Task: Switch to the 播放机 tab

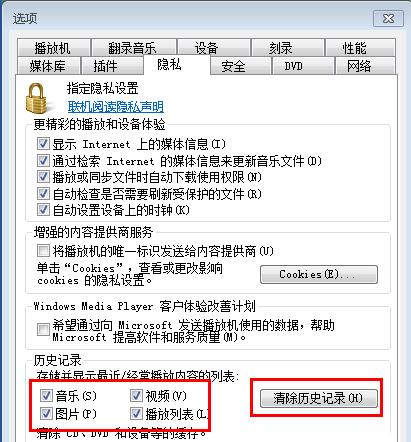Action: click(x=53, y=48)
